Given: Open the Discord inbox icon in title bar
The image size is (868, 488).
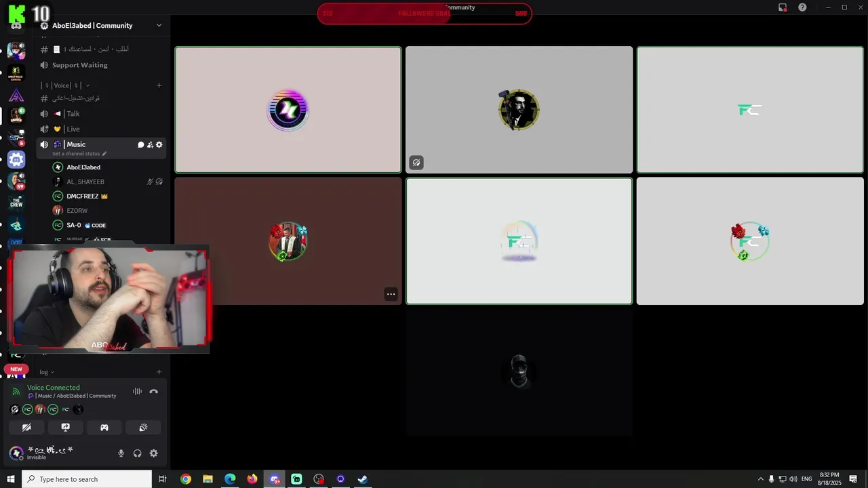Looking at the screenshot, I should (783, 7).
